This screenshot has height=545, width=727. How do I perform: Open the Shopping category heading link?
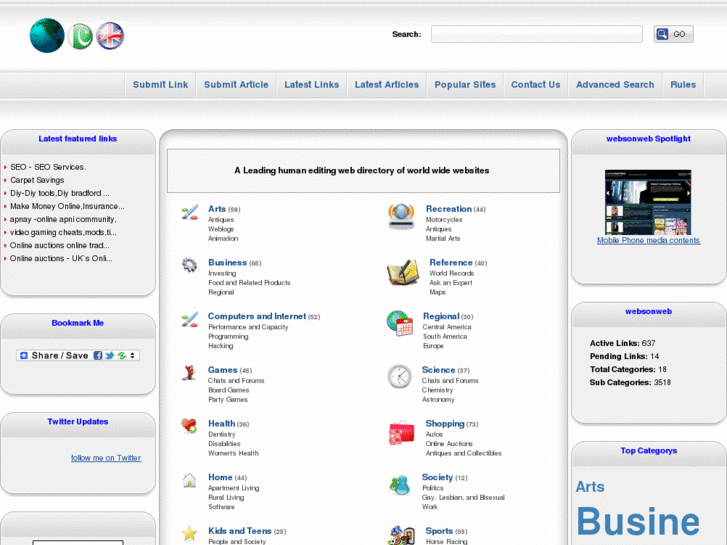445,423
